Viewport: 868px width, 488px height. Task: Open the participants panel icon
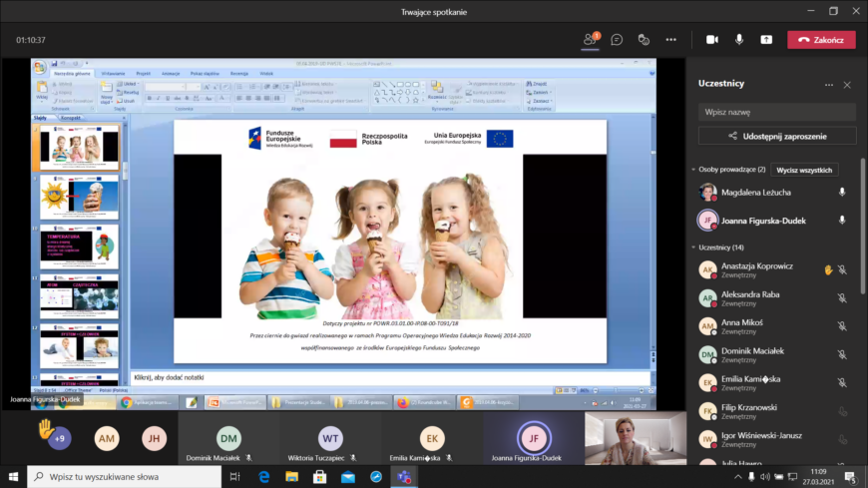tap(590, 40)
